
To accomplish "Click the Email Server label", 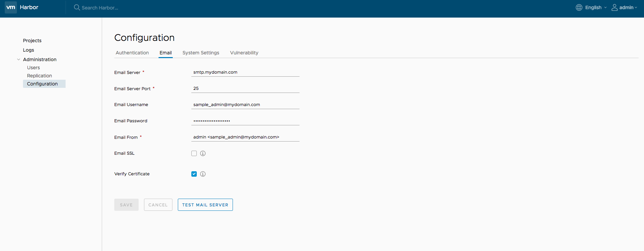I will (127, 73).
